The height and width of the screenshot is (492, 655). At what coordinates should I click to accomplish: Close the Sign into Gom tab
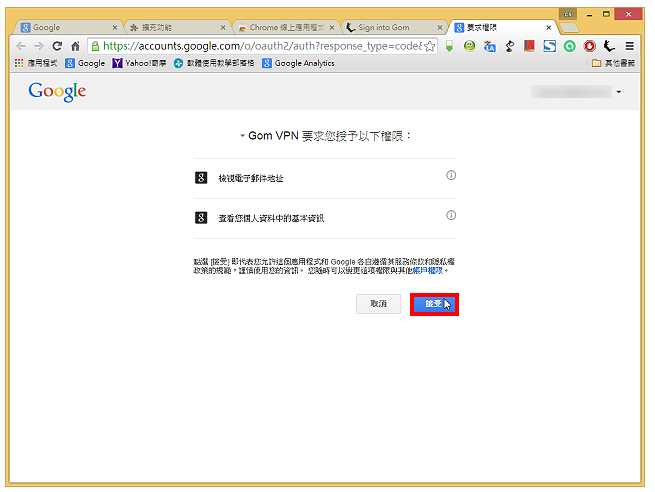pos(440,28)
